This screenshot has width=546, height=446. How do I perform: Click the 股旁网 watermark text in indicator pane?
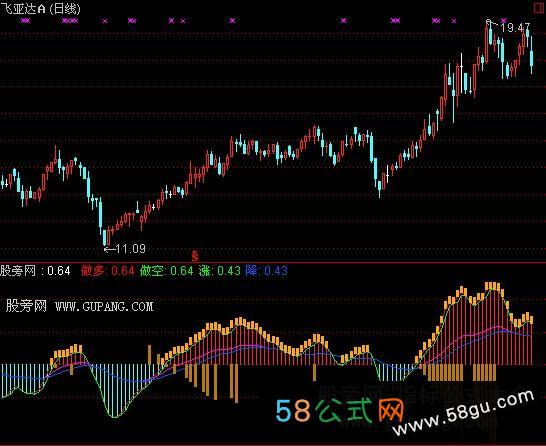click(26, 306)
